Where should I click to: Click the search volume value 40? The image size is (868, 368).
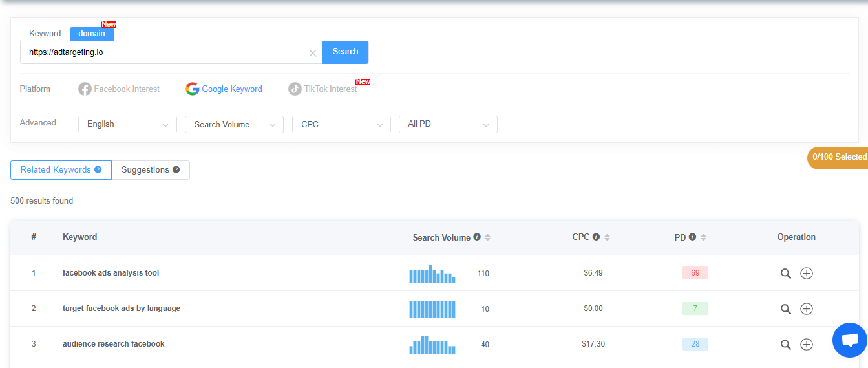point(485,345)
